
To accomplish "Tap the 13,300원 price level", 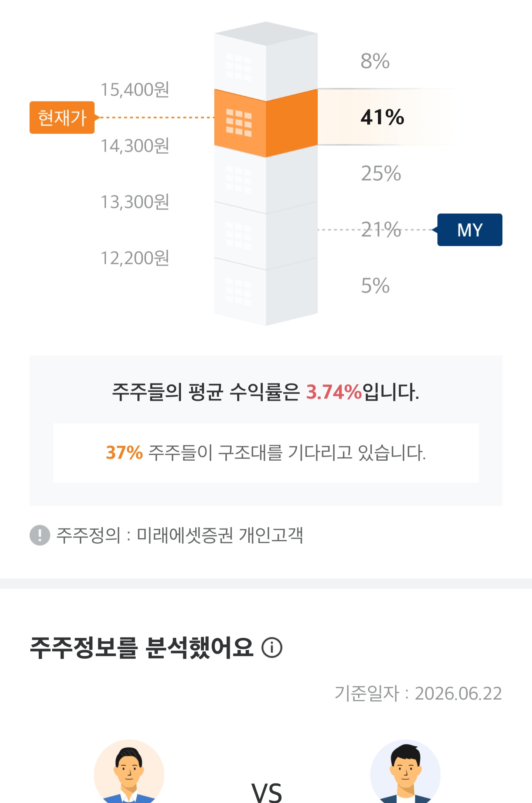I will coord(135,202).
